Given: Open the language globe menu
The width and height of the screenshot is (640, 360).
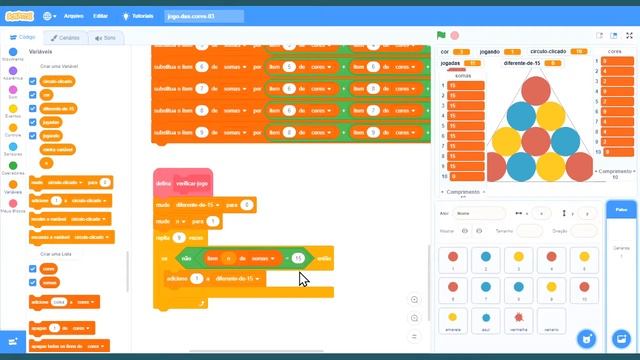Looking at the screenshot, I should tap(49, 16).
